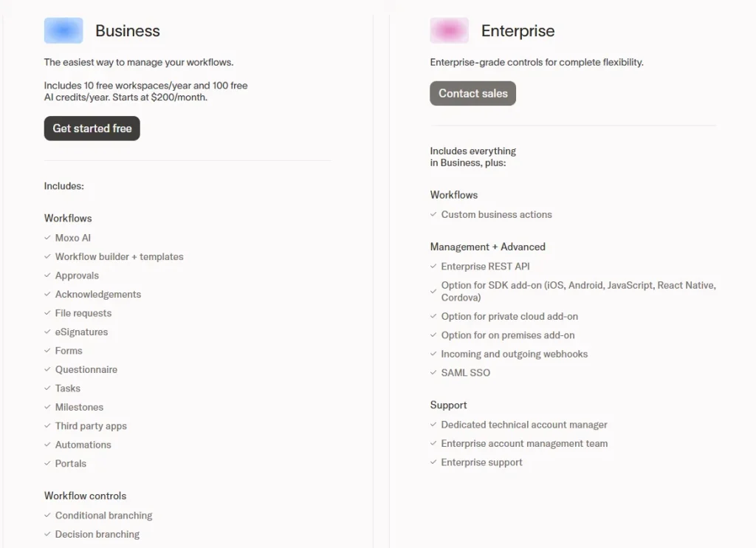The height and width of the screenshot is (548, 756).
Task: Click the checkmark next to Enterprise REST API
Action: 433,267
